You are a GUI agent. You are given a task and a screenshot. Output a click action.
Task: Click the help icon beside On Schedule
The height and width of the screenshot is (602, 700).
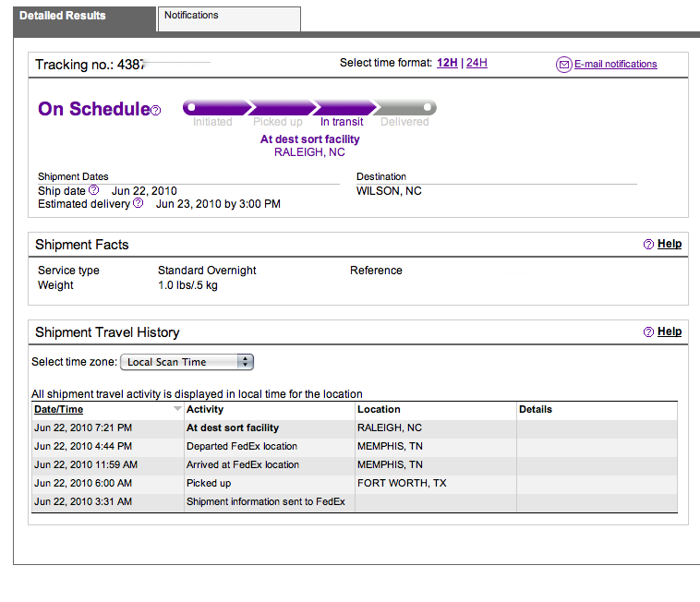(155, 110)
